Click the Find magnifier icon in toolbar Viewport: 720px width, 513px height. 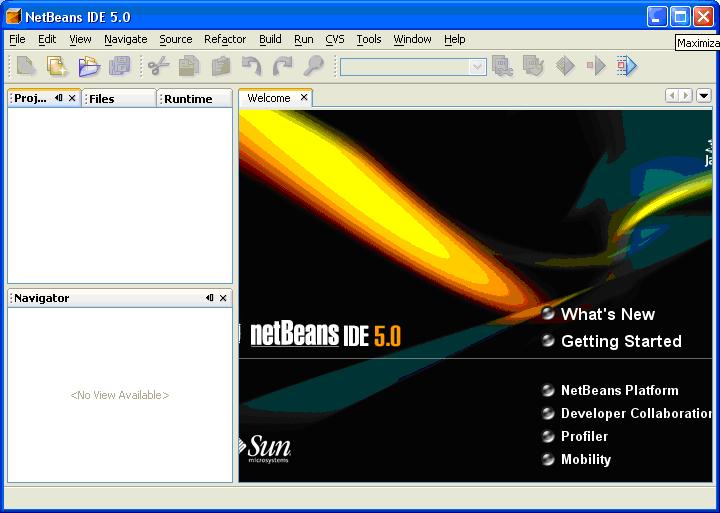pos(313,66)
